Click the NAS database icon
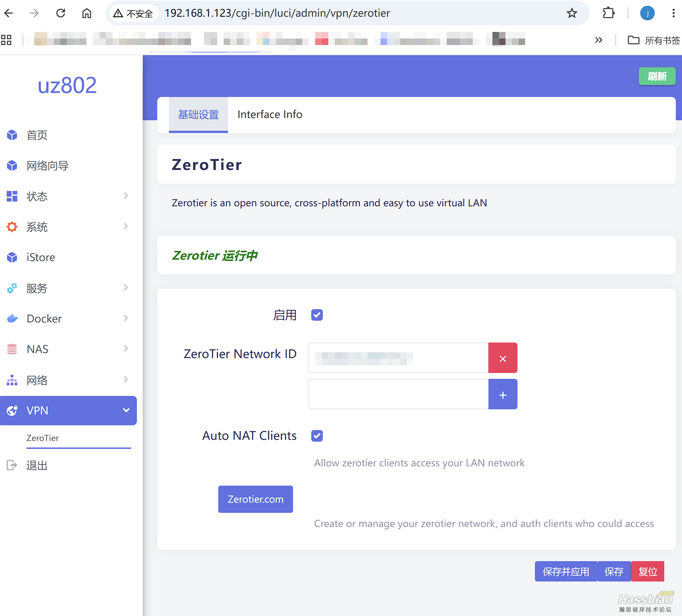The width and height of the screenshot is (682, 616). (12, 349)
